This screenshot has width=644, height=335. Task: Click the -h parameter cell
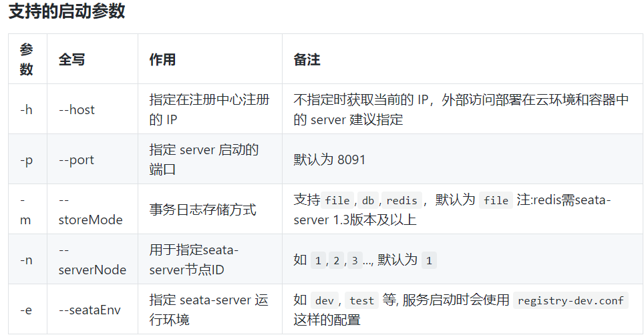click(27, 109)
